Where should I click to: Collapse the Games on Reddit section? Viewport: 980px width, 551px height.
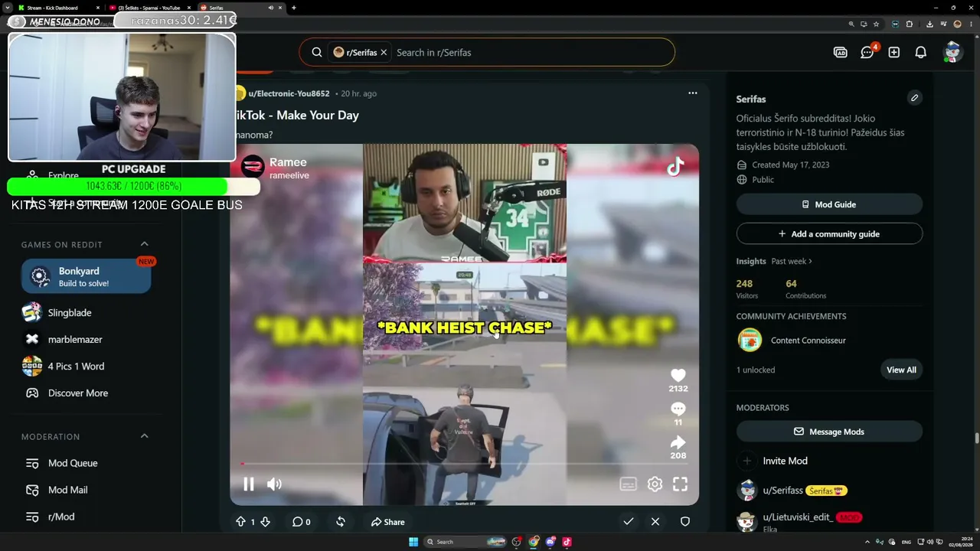(x=144, y=244)
